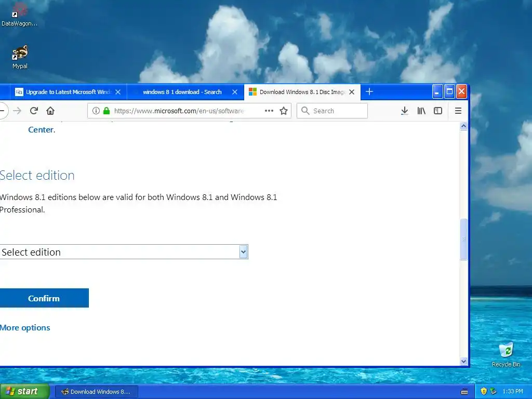Screen dimensions: 532x399
Task: Open the downloads panel
Action: pyautogui.click(x=404, y=111)
